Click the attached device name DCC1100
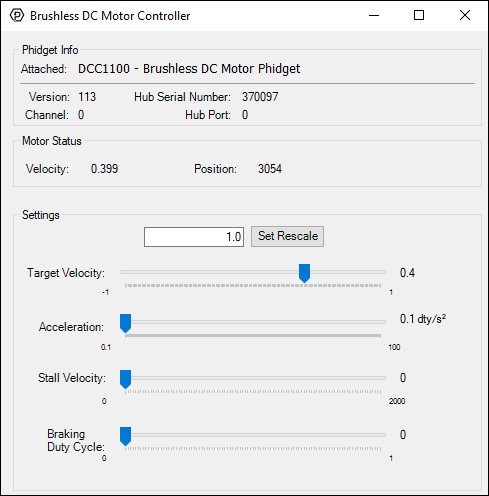Screen dimensions: 489x496 click(x=104, y=69)
